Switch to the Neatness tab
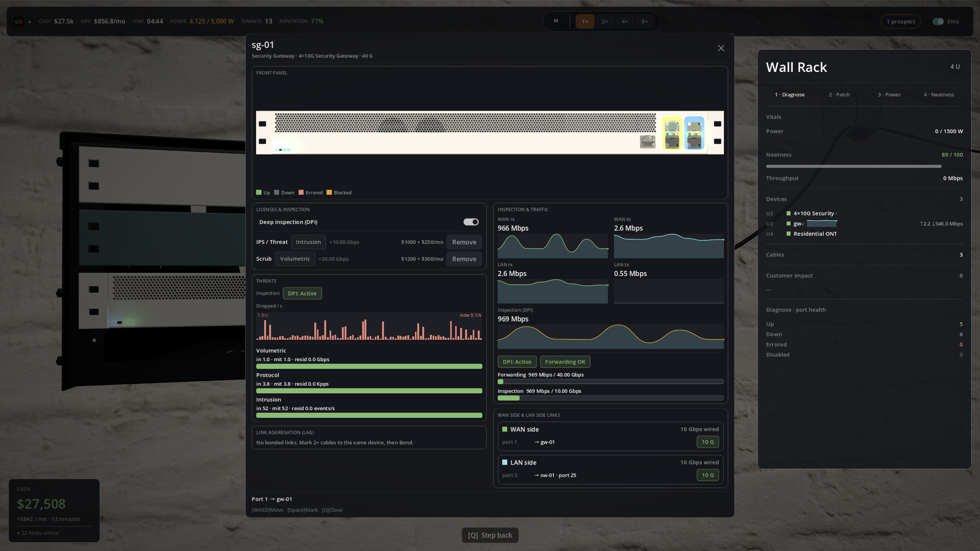 pyautogui.click(x=939, y=95)
